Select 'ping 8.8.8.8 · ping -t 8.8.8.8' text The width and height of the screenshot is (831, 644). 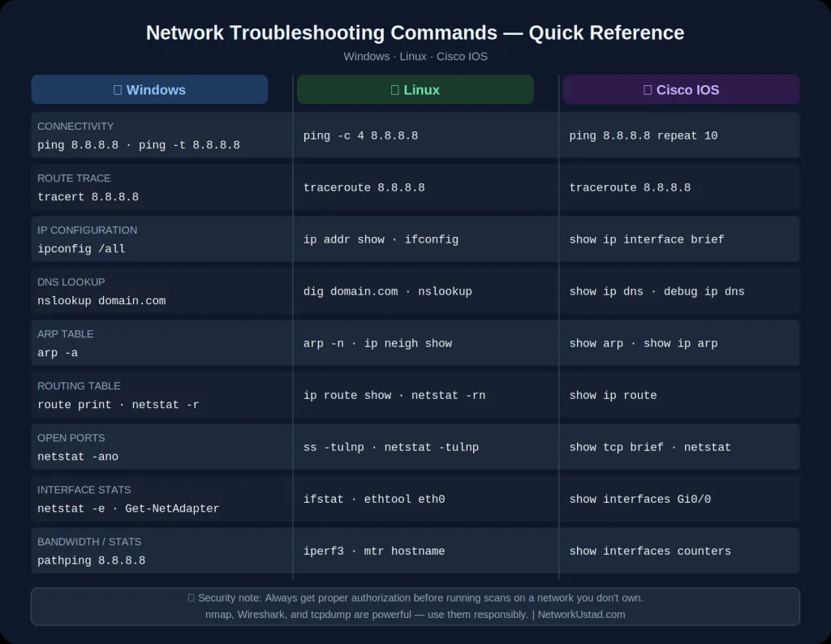(138, 144)
